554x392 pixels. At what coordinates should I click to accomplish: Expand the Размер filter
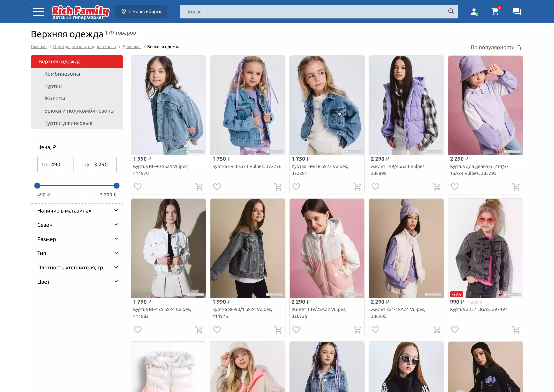77,239
